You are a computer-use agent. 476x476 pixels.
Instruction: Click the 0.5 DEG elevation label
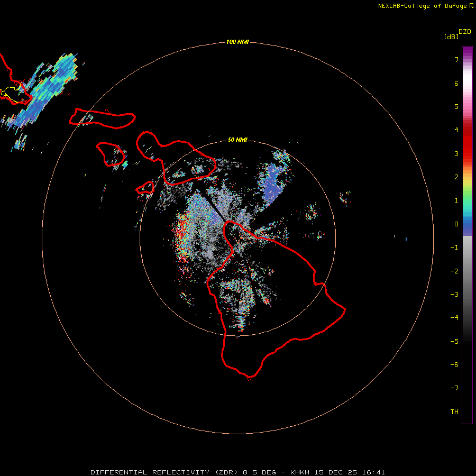(259, 472)
